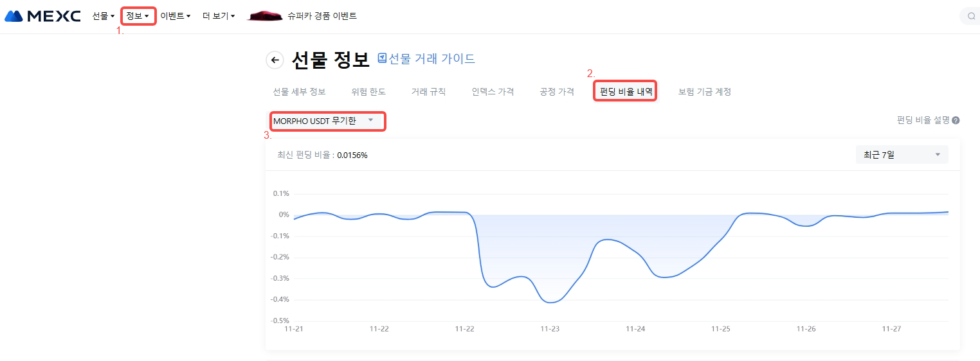
Task: Open the 정보 menu
Action: 138,16
